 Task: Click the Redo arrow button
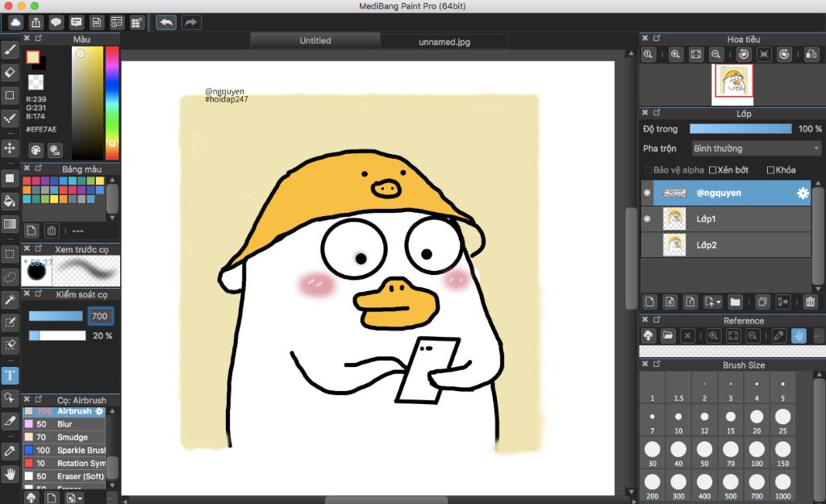[x=190, y=23]
